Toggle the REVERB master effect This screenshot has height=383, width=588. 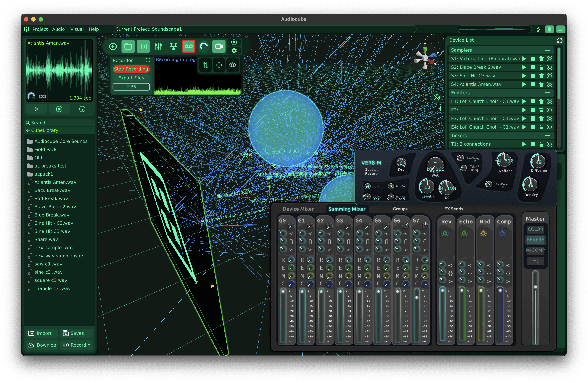(x=535, y=240)
